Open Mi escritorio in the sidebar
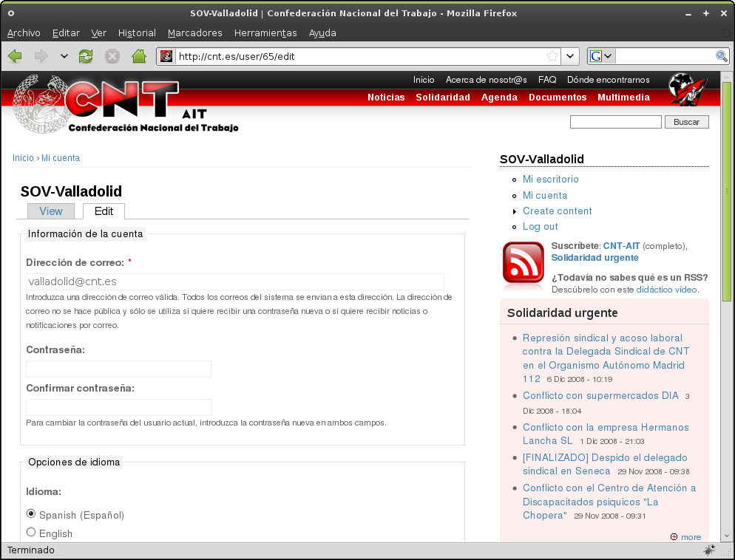 [551, 180]
